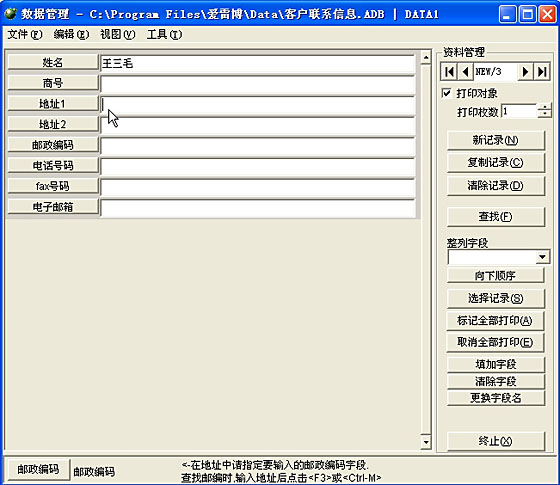Click scrollbar up arrow of field list
The image size is (560, 485).
[x=426, y=58]
